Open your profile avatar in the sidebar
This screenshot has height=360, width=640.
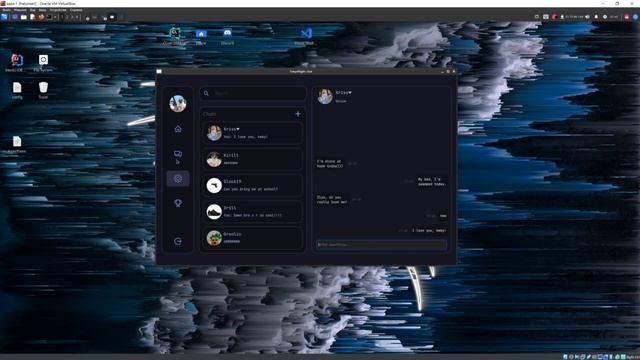pyautogui.click(x=178, y=103)
